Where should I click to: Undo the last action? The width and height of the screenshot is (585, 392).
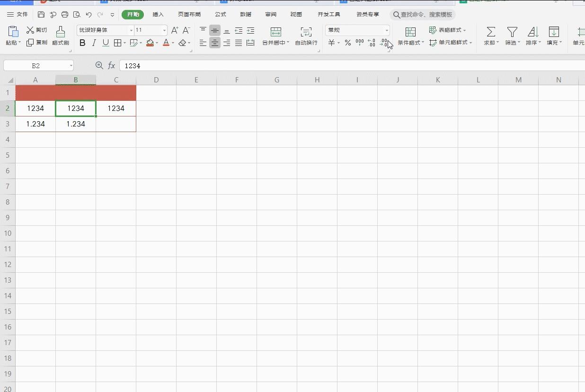[x=89, y=15]
